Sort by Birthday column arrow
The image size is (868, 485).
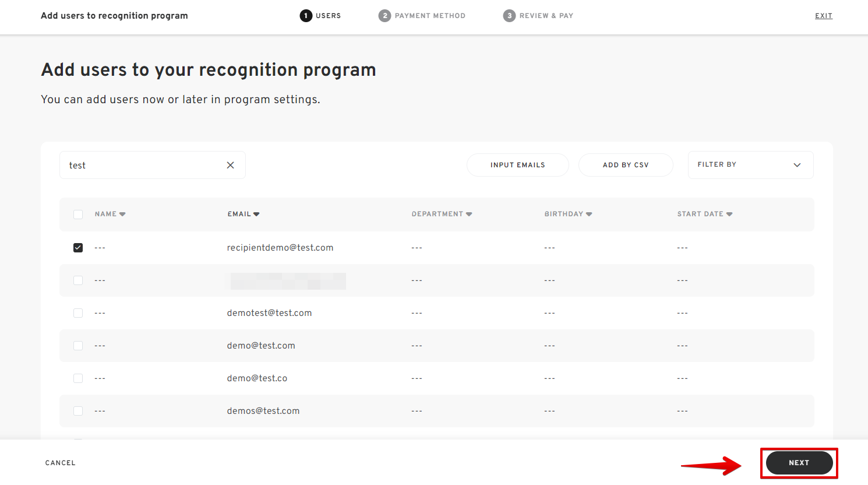tap(589, 215)
